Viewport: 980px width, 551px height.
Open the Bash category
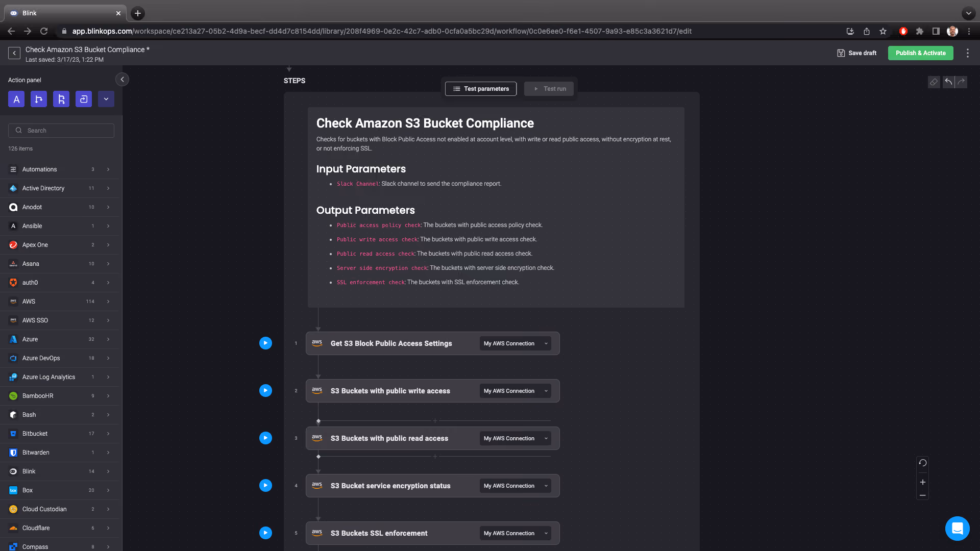59,415
